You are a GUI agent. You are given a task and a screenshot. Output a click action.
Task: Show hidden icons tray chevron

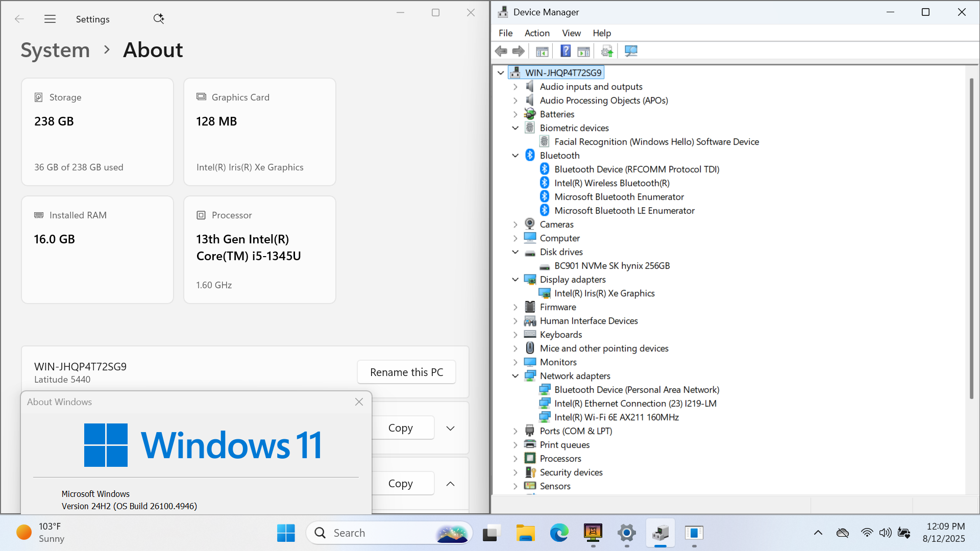(x=818, y=533)
